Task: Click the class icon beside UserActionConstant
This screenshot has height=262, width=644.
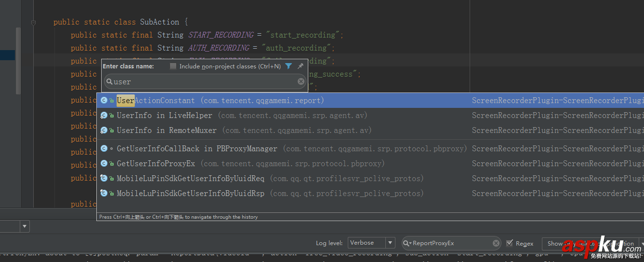Action: tap(104, 100)
